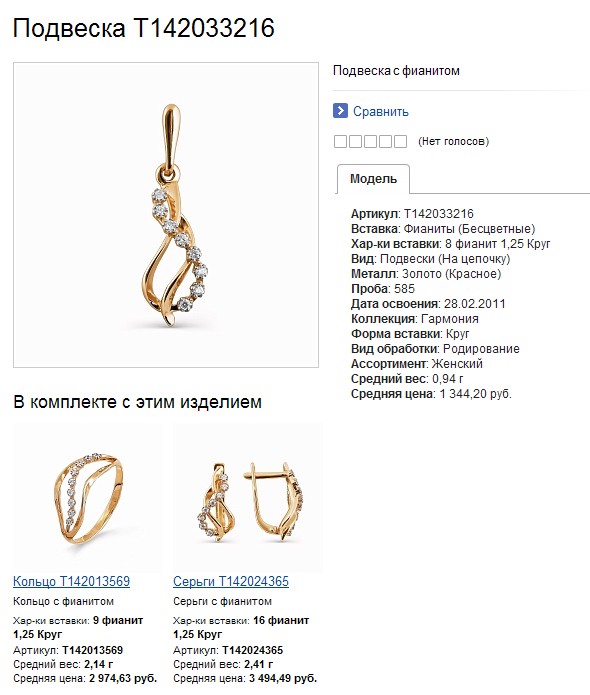Select the fifth rating box
The image size is (590, 695).
point(400,141)
